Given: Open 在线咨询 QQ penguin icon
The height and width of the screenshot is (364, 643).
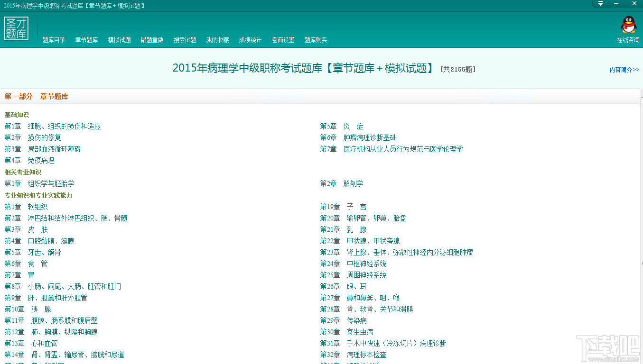Looking at the screenshot, I should pyautogui.click(x=628, y=25).
